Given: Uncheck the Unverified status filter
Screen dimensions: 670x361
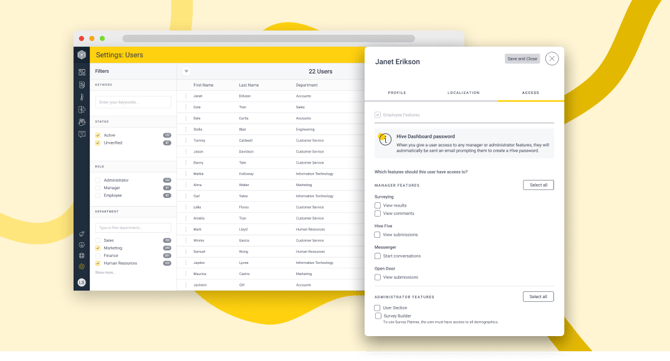Looking at the screenshot, I should point(98,143).
